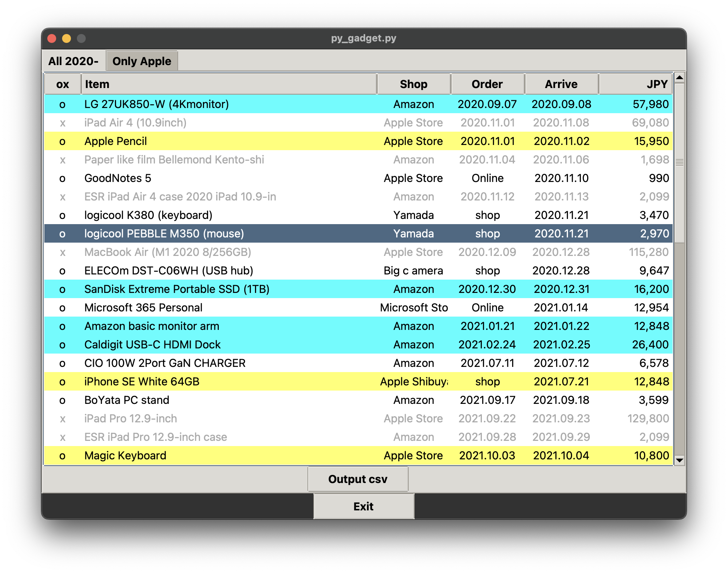
Task: Select the "Magic Keyboard" row
Action: pyautogui.click(x=259, y=455)
